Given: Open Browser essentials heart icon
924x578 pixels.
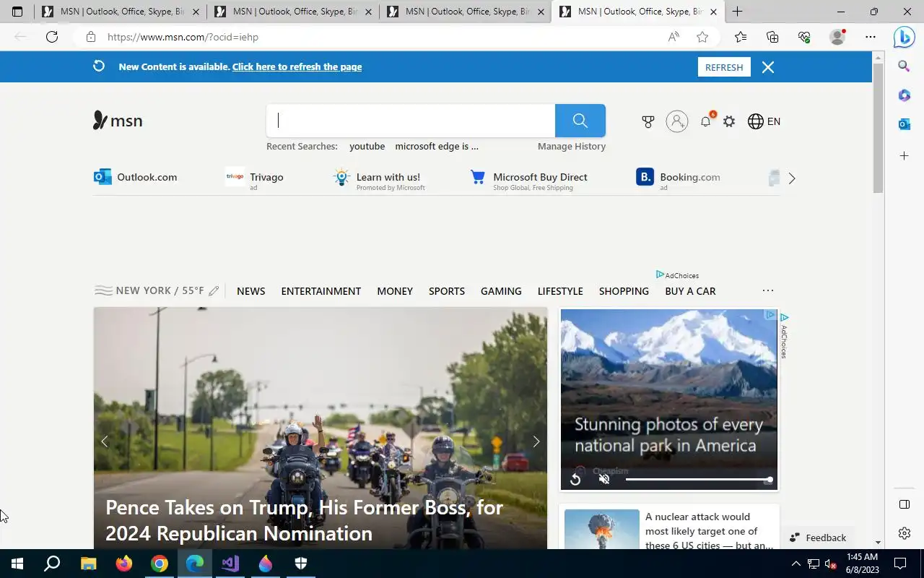Looking at the screenshot, I should (x=804, y=37).
